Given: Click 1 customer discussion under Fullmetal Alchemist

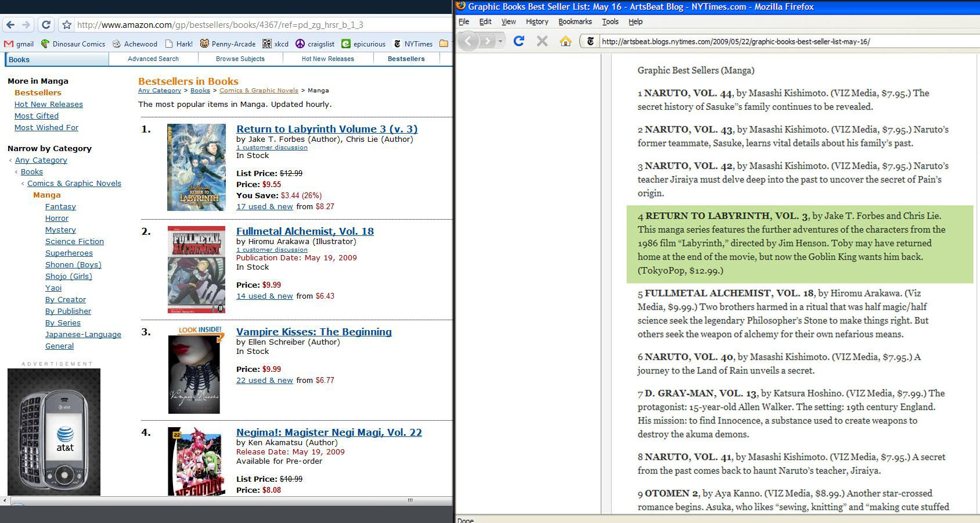Looking at the screenshot, I should coord(272,249).
